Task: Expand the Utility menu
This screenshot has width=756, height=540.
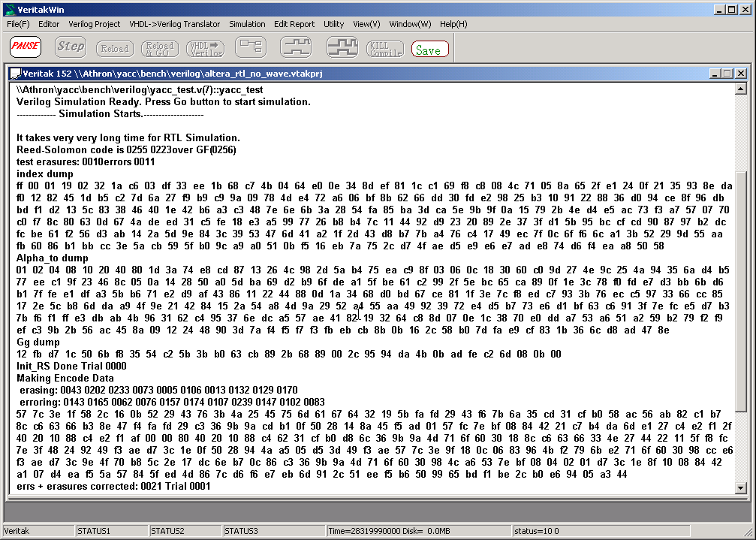Action: pyautogui.click(x=333, y=24)
